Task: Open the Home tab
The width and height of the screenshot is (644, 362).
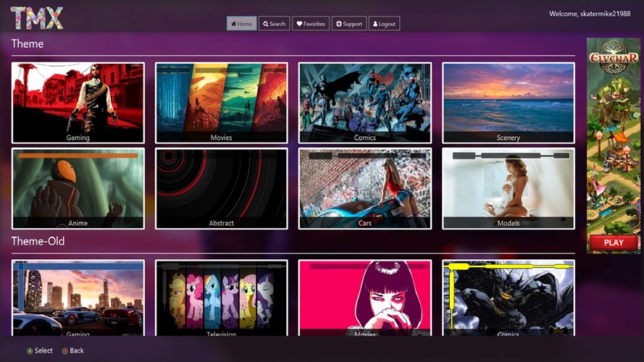Action: point(241,24)
